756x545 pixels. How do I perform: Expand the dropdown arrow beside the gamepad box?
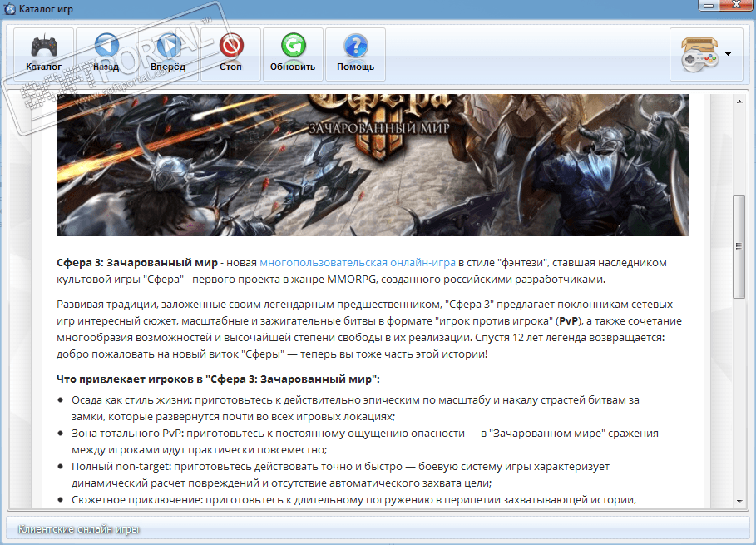point(728,54)
